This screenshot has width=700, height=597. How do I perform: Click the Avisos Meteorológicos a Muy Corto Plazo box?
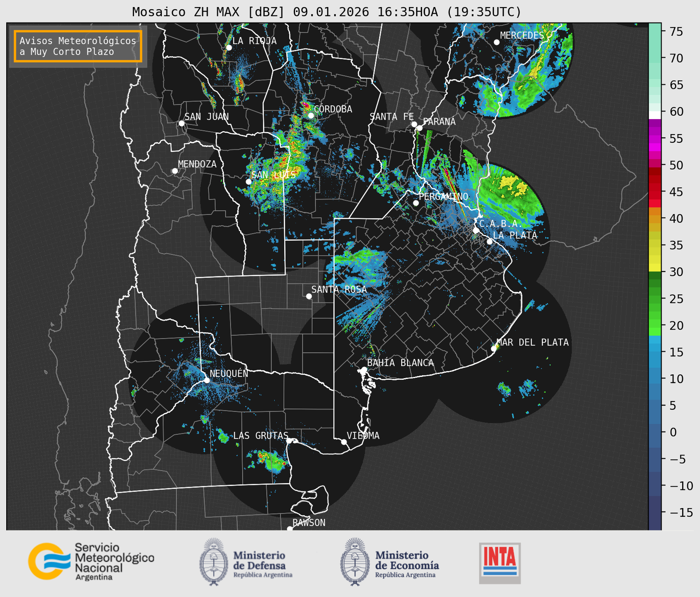[78, 46]
